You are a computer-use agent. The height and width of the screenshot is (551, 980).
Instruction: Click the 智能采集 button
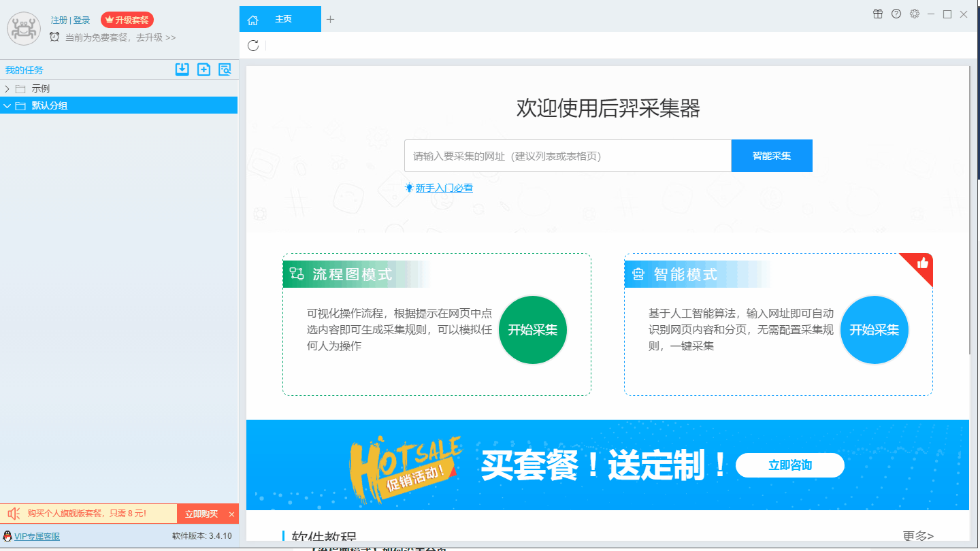[x=772, y=156]
